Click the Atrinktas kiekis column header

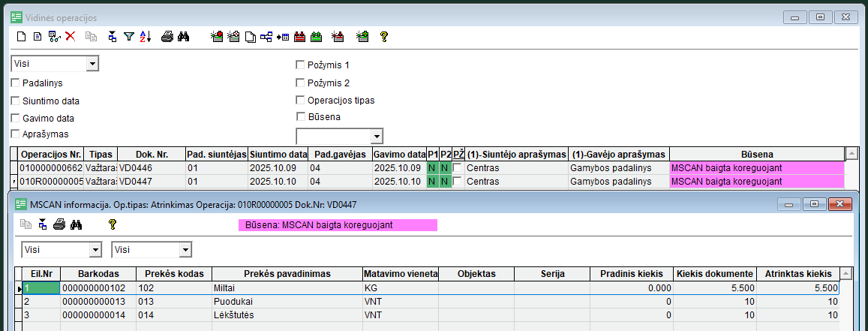tap(798, 274)
